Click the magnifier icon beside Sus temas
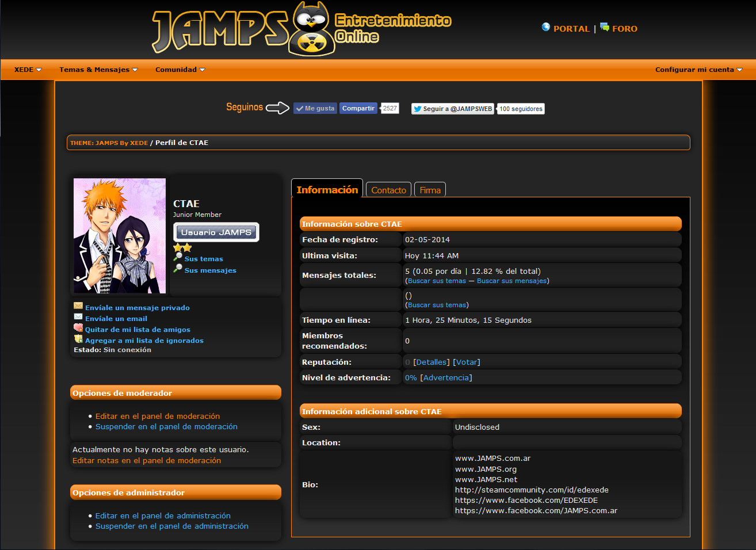 pyautogui.click(x=178, y=257)
